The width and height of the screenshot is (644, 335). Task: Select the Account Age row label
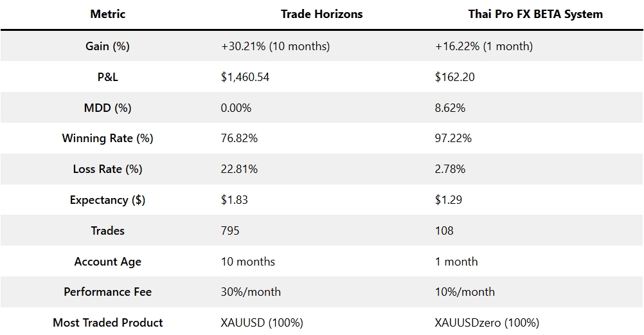pos(108,262)
